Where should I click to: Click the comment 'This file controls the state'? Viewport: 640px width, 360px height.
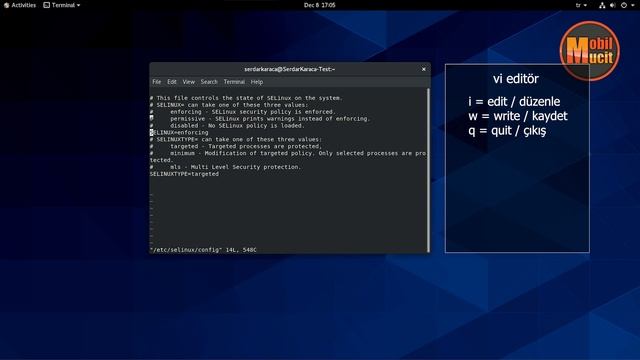(x=246, y=98)
